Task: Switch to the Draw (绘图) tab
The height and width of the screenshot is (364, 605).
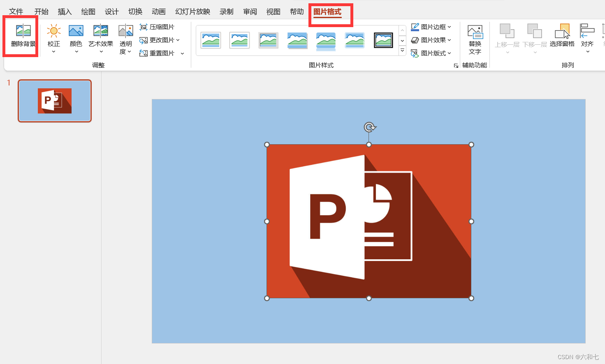Action: 88,12
